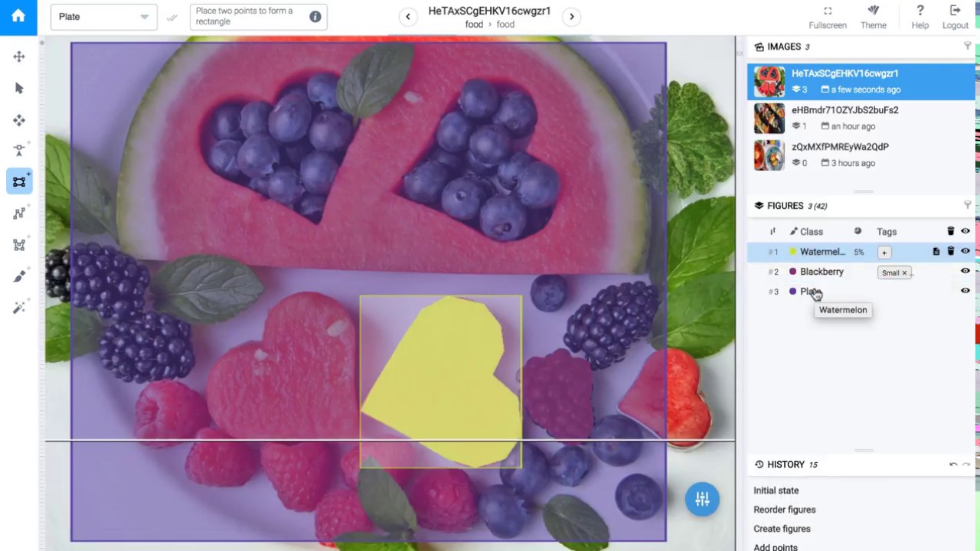Open image HeTAxSCgEHKV16cwgzr1 in list

861,81
